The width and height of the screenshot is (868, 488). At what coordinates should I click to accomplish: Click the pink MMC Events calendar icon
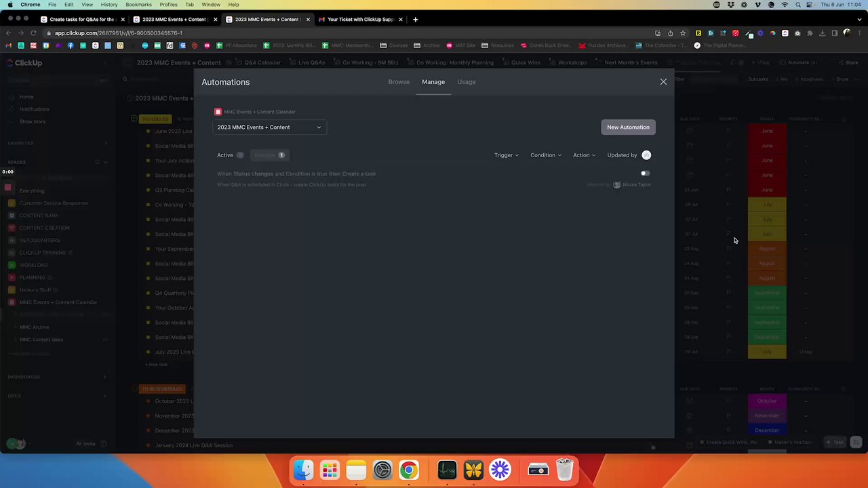[x=218, y=112]
